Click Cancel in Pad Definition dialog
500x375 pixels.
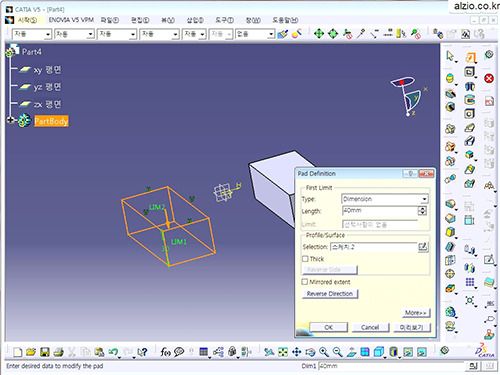pos(370,327)
